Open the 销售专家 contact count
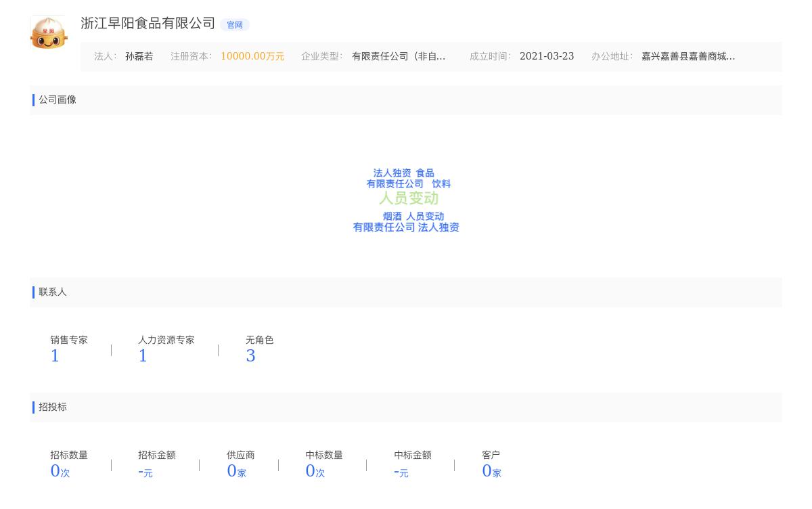The image size is (812, 509). (x=55, y=356)
